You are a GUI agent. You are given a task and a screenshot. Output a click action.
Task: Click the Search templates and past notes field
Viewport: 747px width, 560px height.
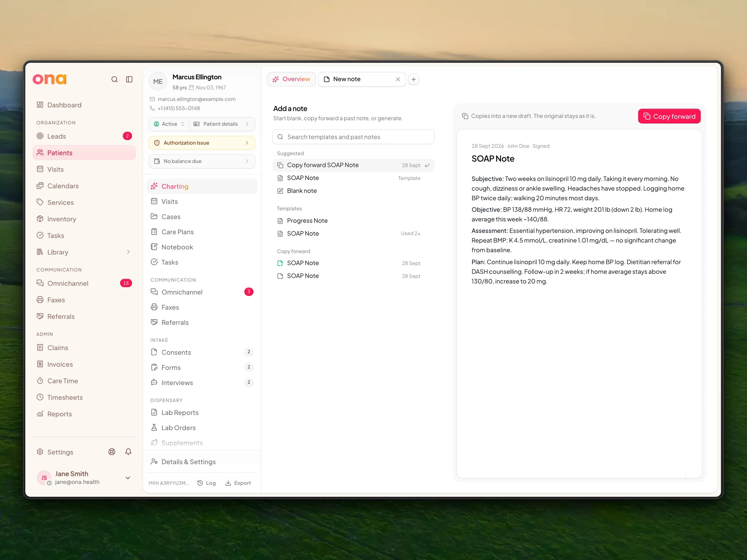(x=353, y=137)
